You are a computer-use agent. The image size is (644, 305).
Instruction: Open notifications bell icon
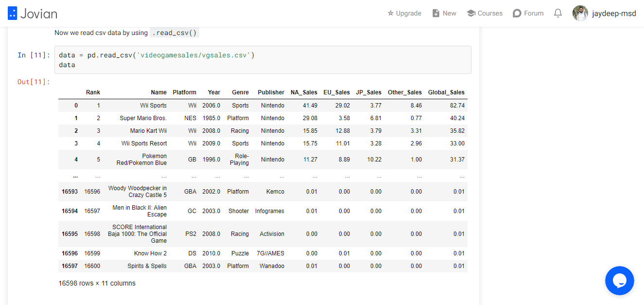558,13
